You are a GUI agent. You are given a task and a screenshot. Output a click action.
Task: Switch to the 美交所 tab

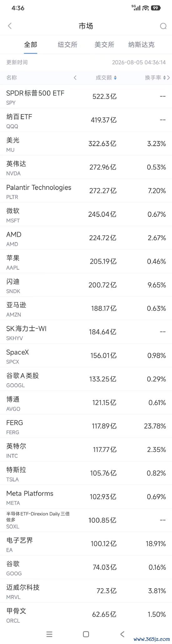click(x=104, y=45)
